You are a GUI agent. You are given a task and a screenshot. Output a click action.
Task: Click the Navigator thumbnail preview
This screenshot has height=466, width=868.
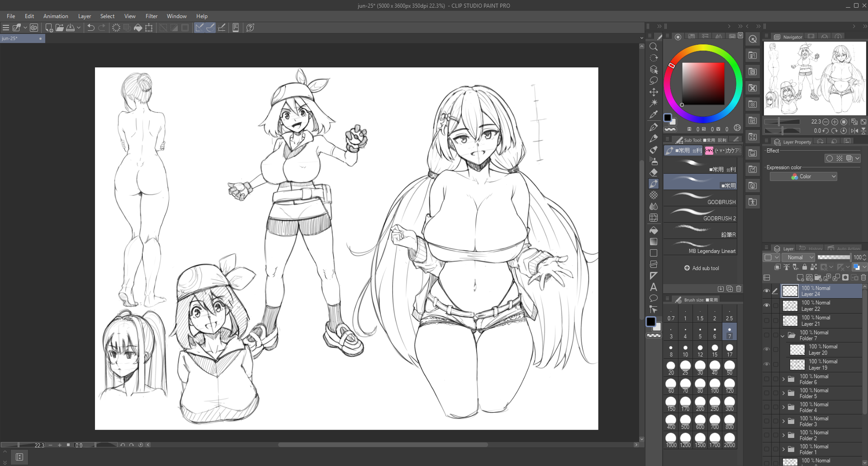[815, 78]
